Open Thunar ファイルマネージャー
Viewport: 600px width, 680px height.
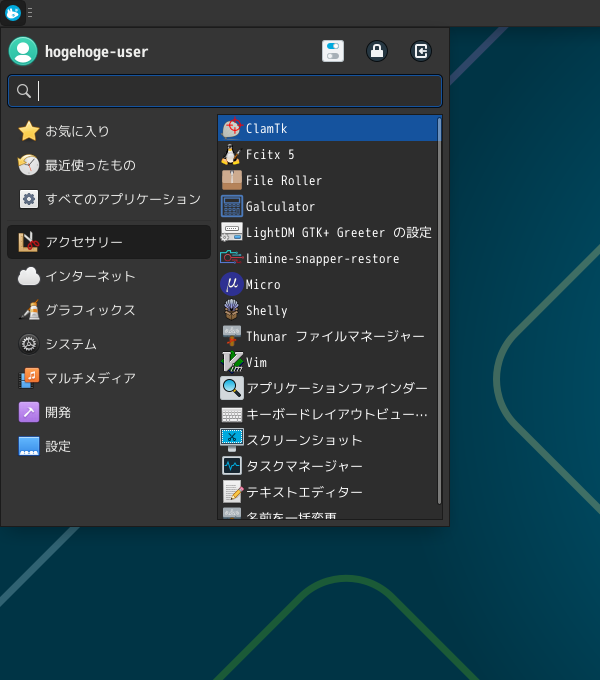point(334,336)
